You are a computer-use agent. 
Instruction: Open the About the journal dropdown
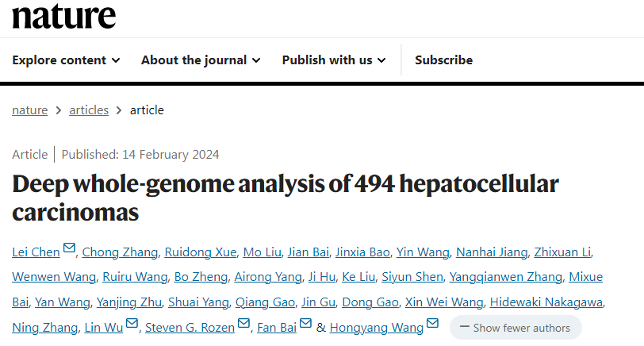coord(194,60)
